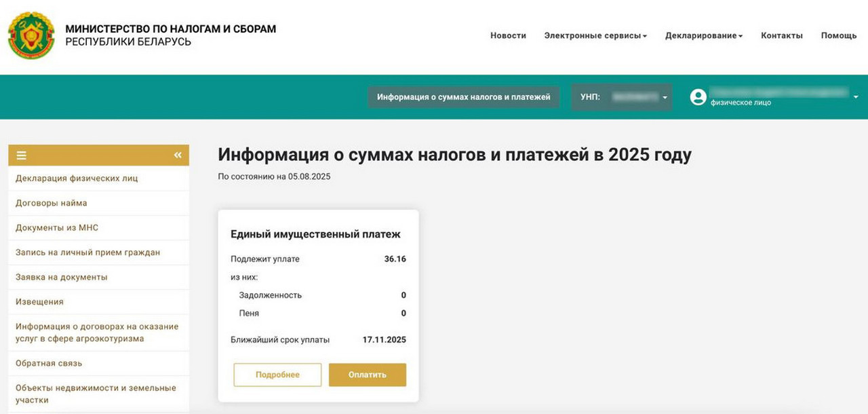Expand the Электронные сервисы dropdown menu

(x=595, y=35)
